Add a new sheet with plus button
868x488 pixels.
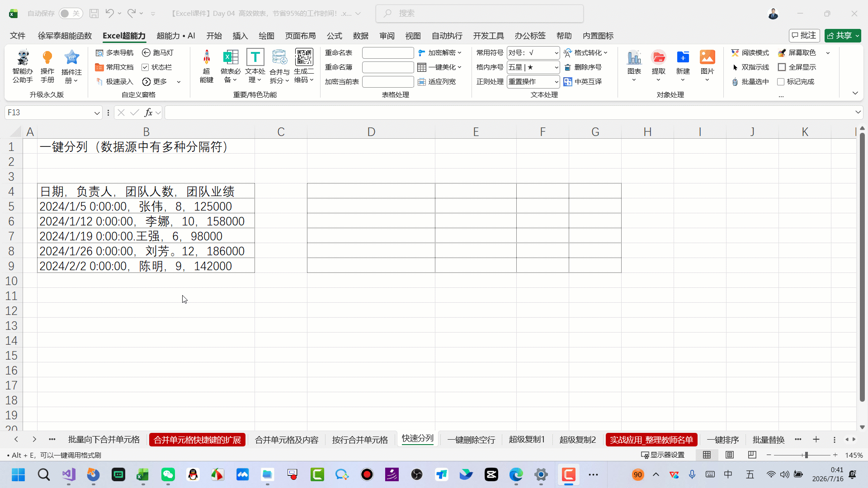(x=816, y=439)
